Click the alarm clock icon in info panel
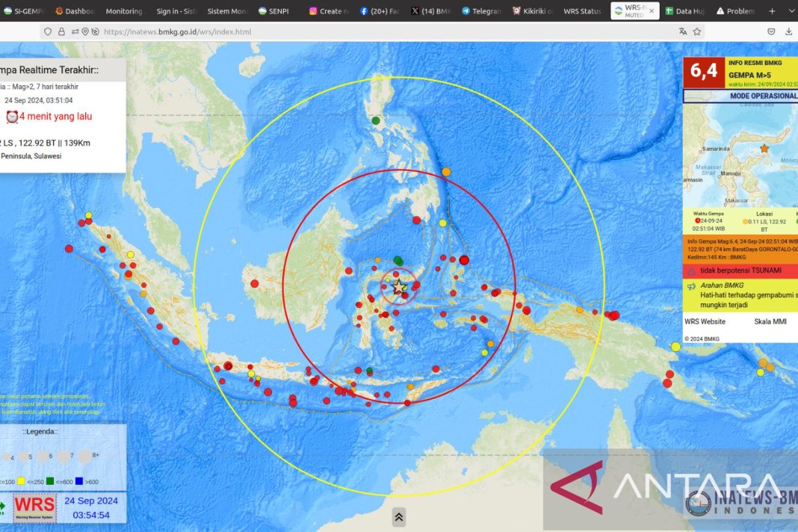Image resolution: width=798 pixels, height=532 pixels. 12,117
